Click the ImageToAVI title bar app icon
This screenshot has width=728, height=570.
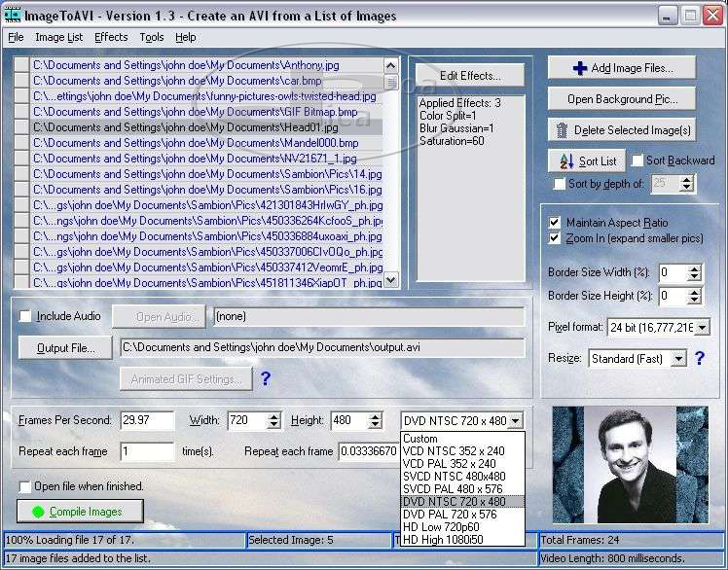pyautogui.click(x=14, y=15)
